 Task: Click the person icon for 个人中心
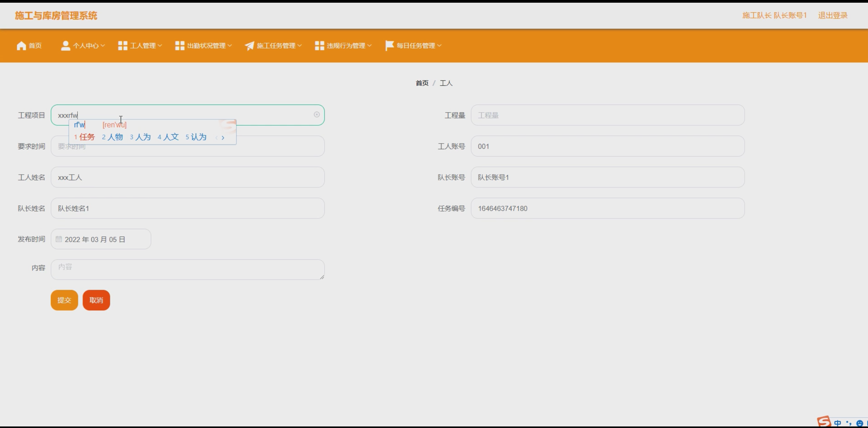[x=65, y=46]
